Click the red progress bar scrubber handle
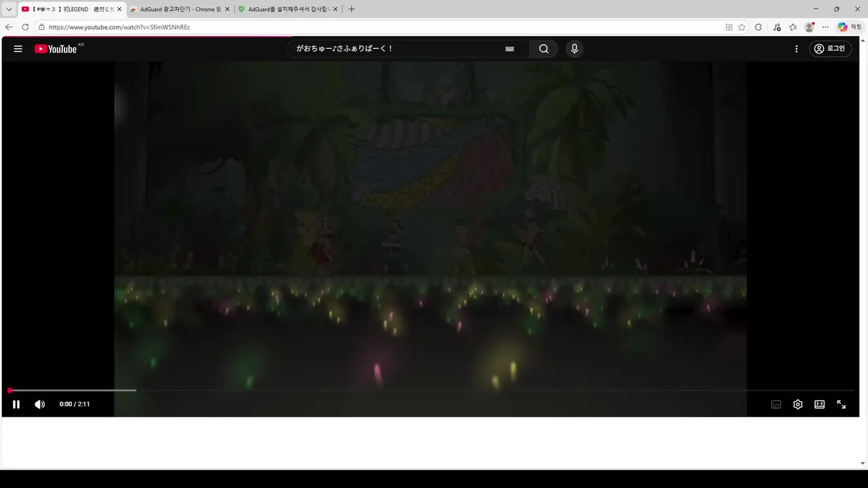 coord(10,390)
